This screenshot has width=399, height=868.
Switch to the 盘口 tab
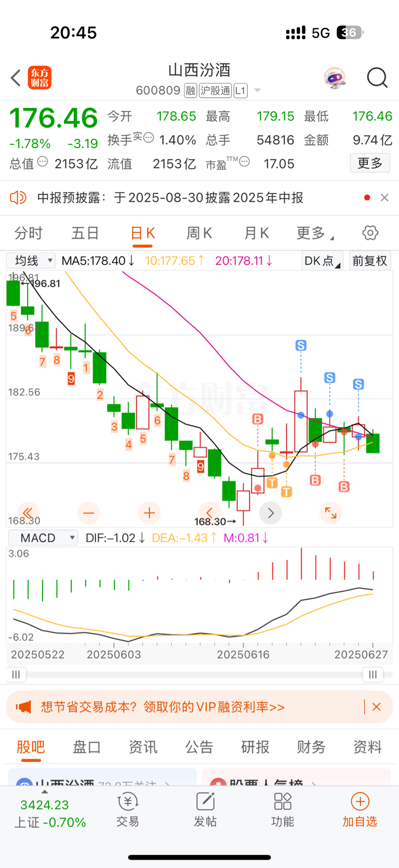[x=87, y=747]
